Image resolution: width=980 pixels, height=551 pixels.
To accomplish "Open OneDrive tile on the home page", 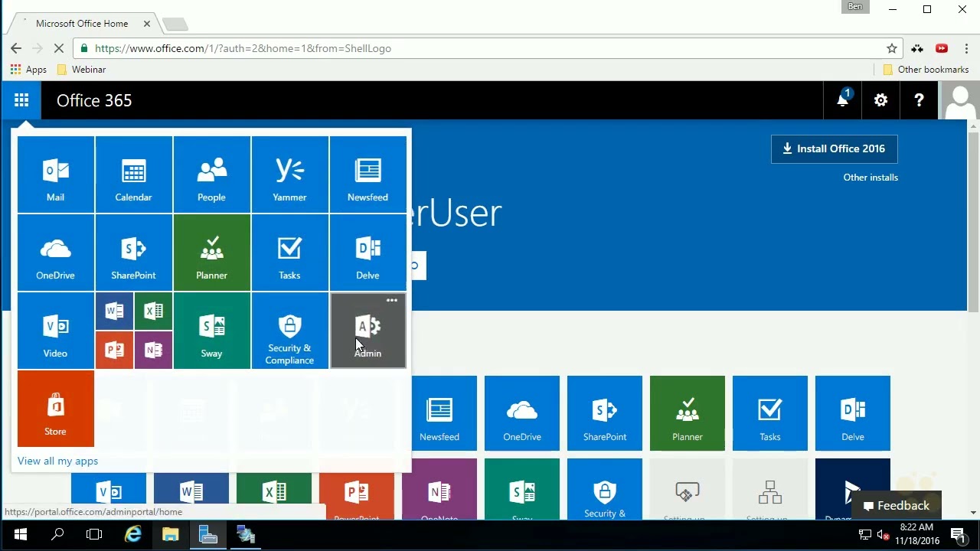I will point(522,413).
